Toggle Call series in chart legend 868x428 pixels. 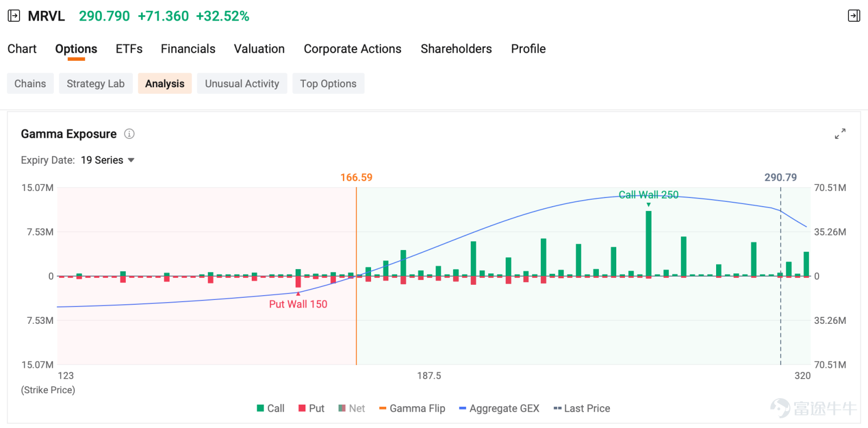(x=271, y=408)
